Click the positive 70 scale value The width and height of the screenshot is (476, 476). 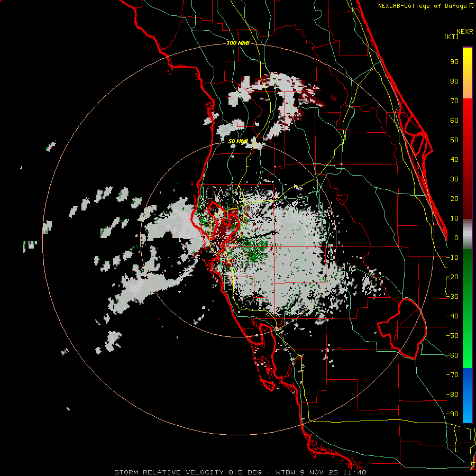(x=454, y=101)
